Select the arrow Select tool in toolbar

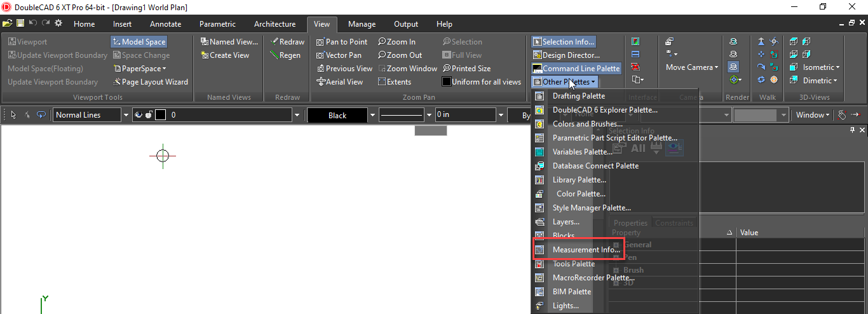pos(13,115)
